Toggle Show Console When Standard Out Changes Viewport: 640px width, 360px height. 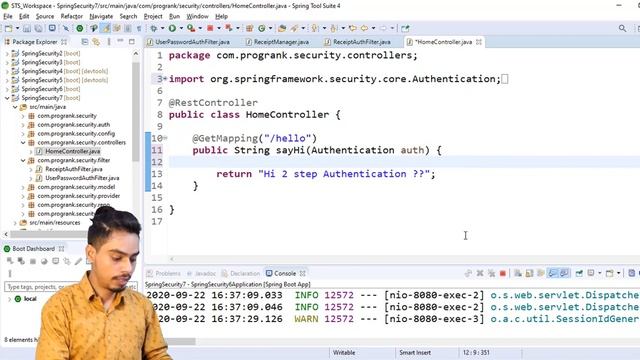tap(552, 273)
